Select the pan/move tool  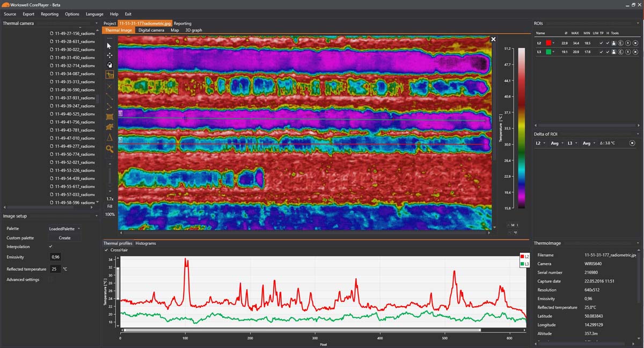tap(109, 55)
